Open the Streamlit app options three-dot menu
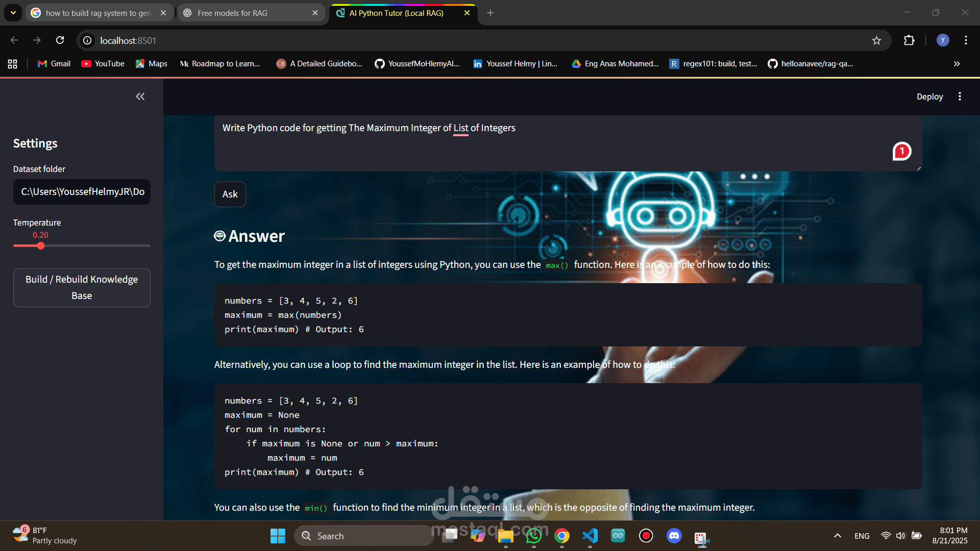980x551 pixels. 959,96
